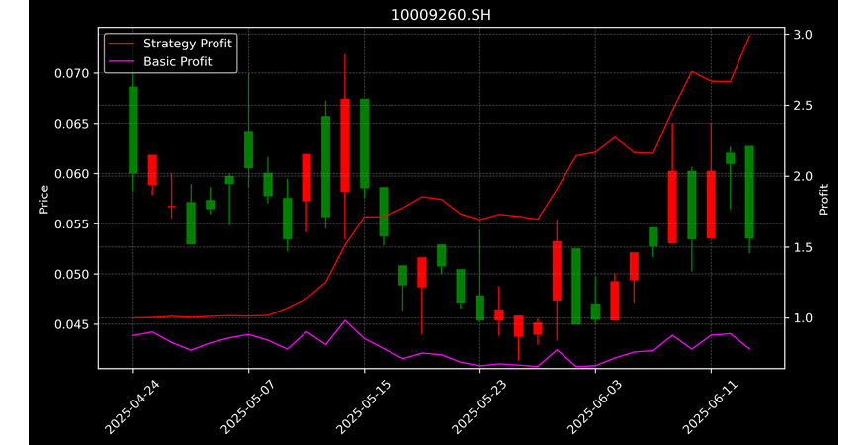Click the Strategy Profit legend label
This screenshot has height=445, width=868.
pos(188,44)
